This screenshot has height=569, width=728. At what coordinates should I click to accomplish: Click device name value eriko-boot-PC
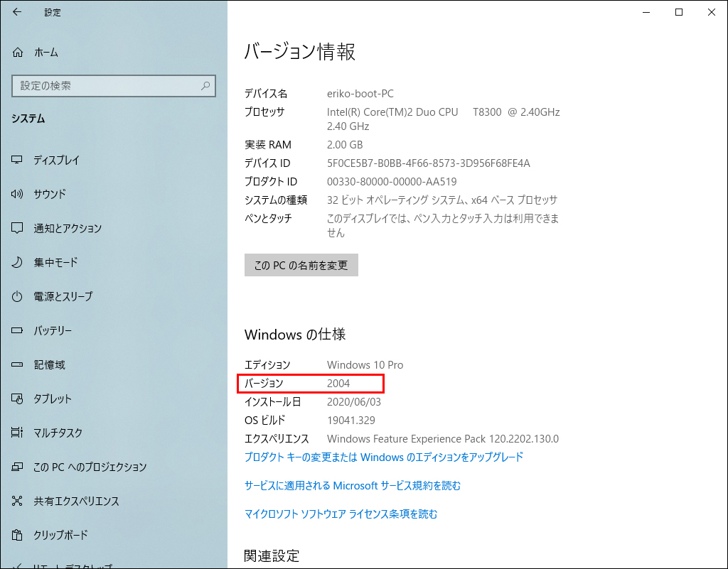(360, 94)
